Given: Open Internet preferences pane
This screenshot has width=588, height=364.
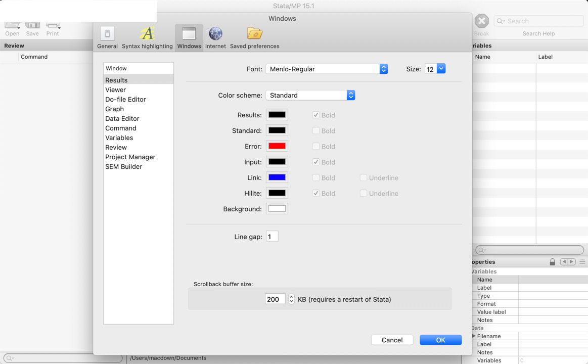Looking at the screenshot, I should coord(215,37).
